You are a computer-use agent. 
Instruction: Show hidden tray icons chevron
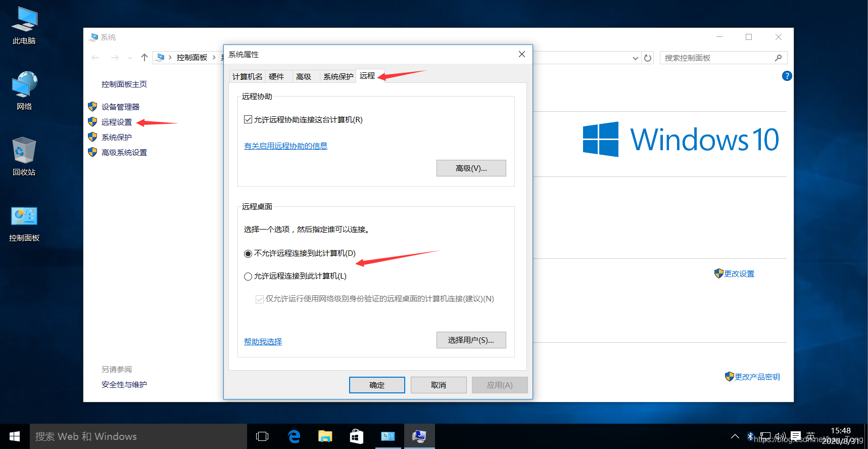click(735, 436)
